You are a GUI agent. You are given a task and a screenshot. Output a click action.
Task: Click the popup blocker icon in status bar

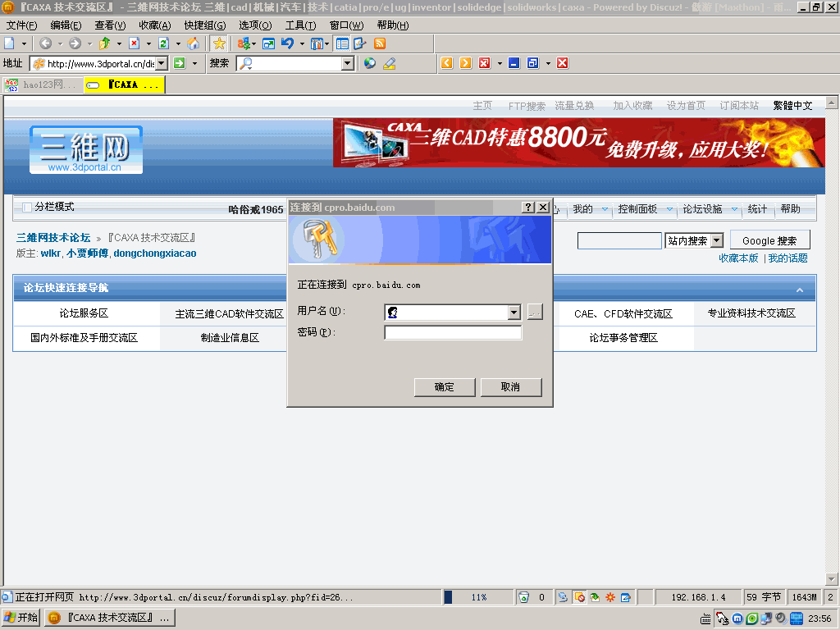[579, 597]
